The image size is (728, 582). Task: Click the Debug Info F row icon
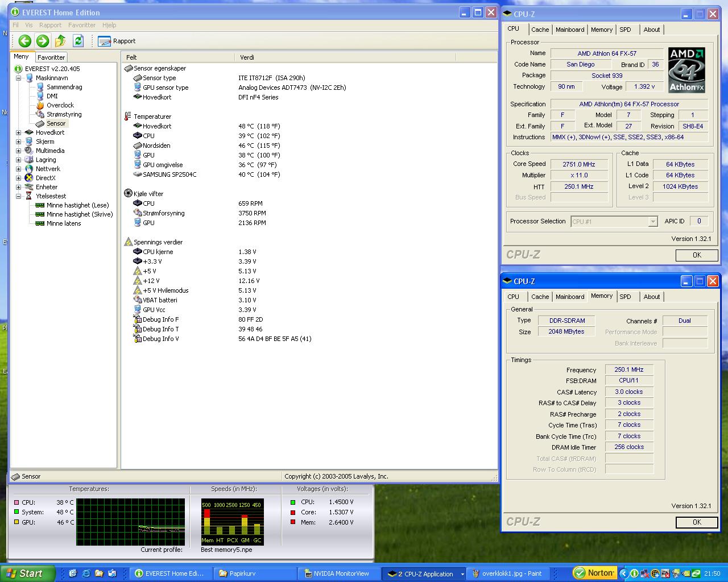click(137, 319)
